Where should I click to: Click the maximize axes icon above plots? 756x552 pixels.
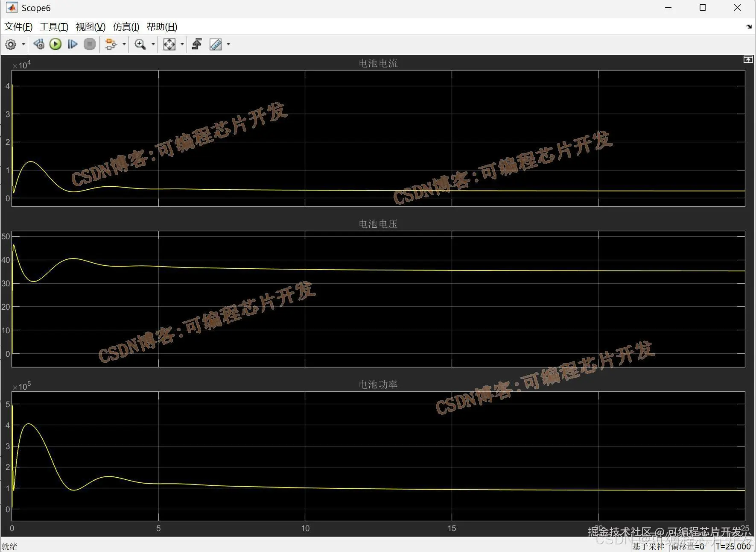pyautogui.click(x=748, y=59)
